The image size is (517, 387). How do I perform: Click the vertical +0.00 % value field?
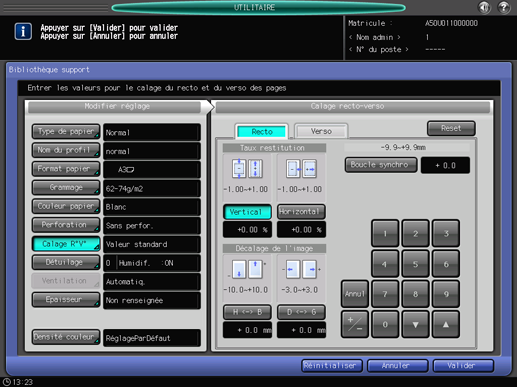pos(247,230)
